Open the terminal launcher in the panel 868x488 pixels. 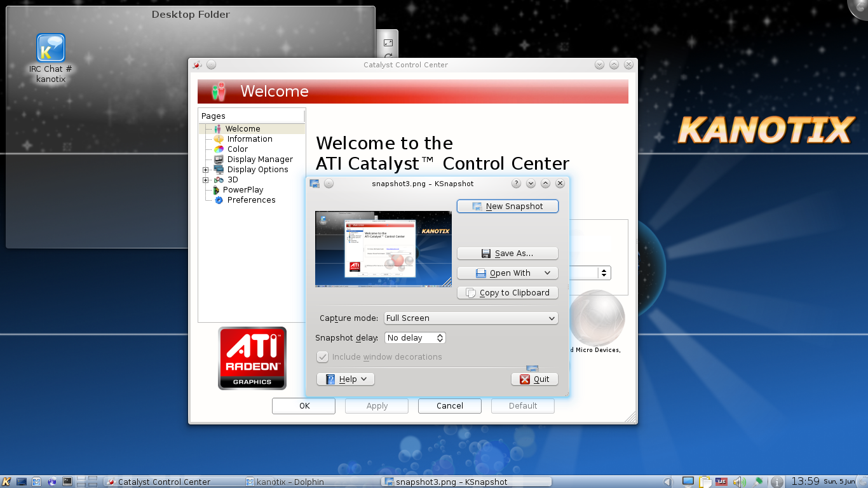click(67, 482)
